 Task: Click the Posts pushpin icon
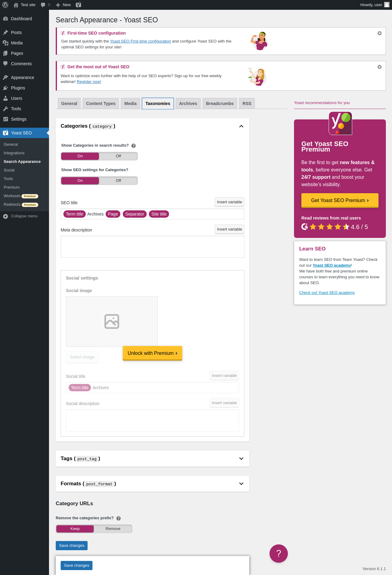(6, 32)
